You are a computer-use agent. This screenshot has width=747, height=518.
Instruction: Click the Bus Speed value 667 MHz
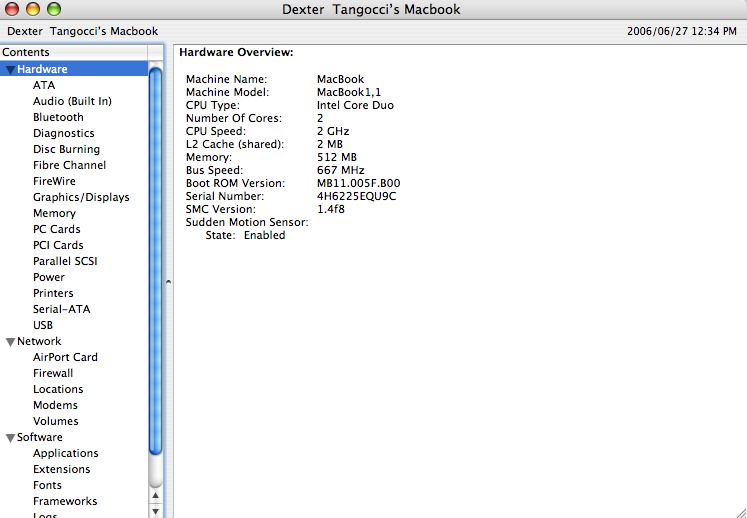pyautogui.click(x=341, y=170)
